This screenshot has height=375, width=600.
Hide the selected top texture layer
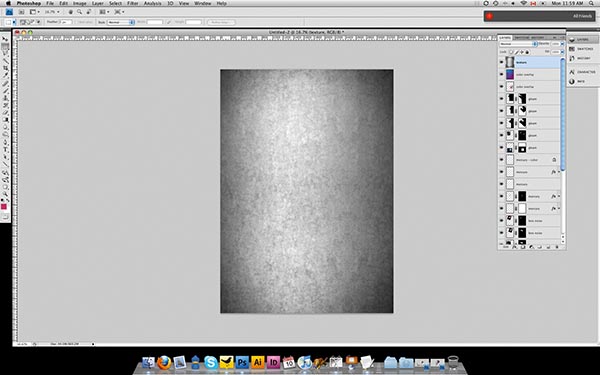coord(502,62)
